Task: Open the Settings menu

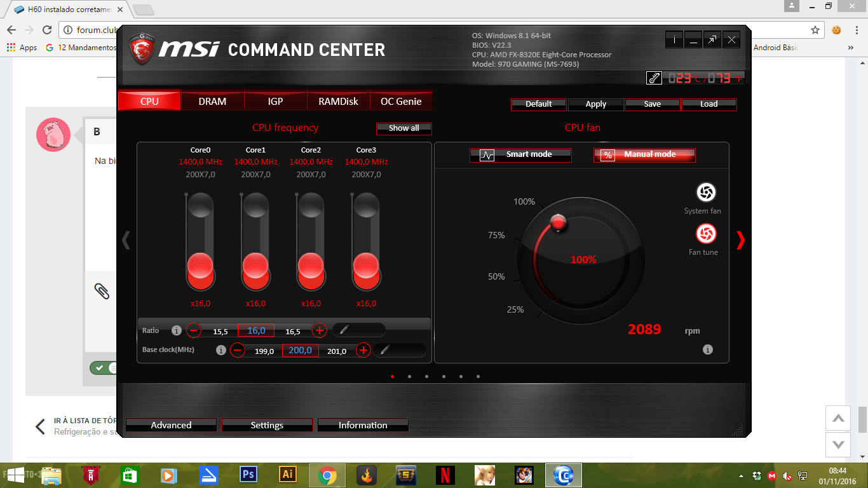Action: [x=267, y=425]
